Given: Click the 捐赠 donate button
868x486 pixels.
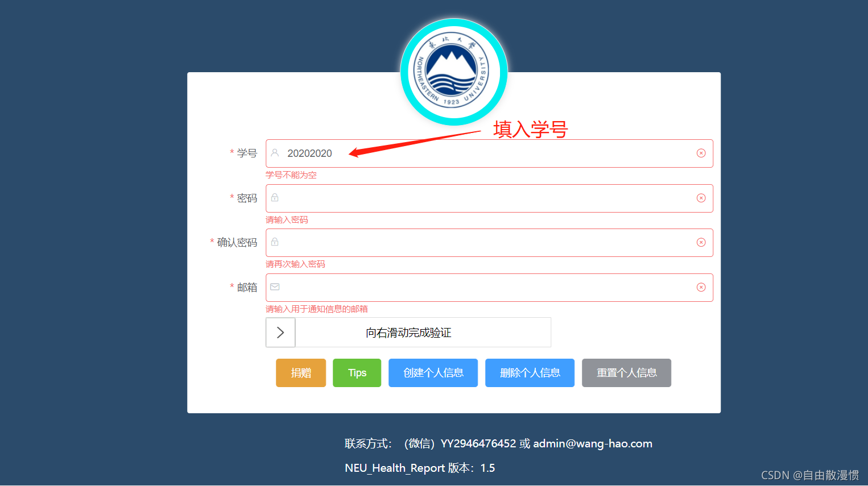Looking at the screenshot, I should tap(301, 373).
